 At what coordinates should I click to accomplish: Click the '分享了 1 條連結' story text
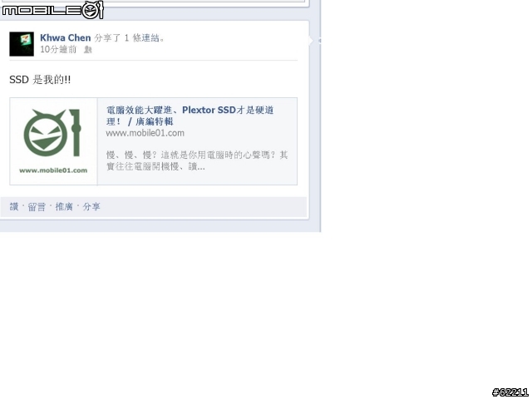(130, 37)
